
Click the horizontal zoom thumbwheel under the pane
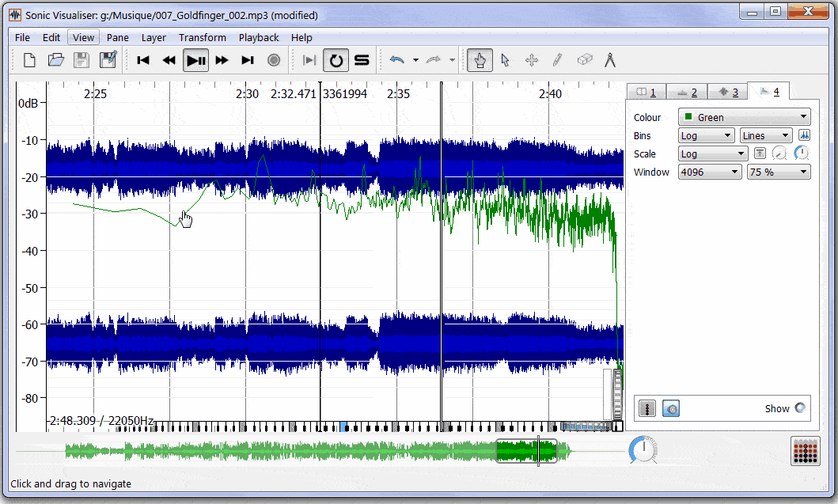586,426
